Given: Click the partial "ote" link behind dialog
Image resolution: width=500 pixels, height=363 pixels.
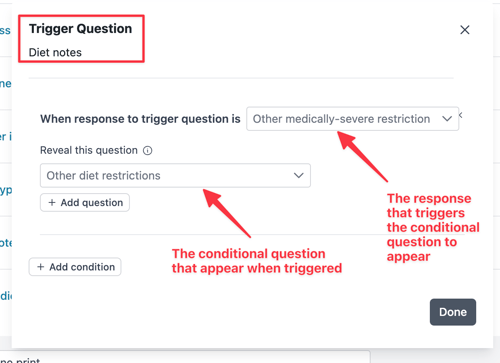Looking at the screenshot, I should 6,243.
